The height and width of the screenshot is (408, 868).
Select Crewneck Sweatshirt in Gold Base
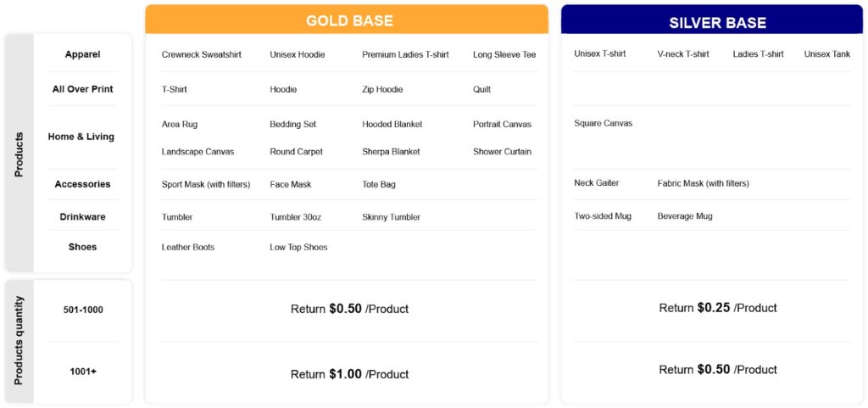point(202,55)
